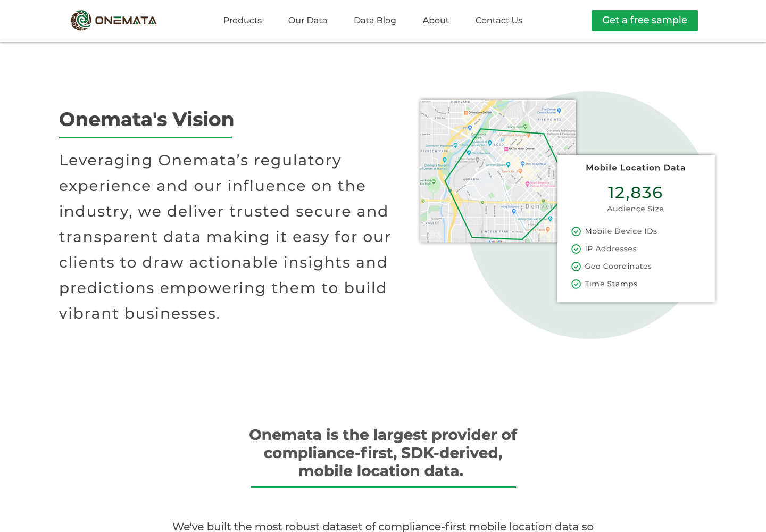Click the Onemata logo in the header
Image resolution: width=766 pixels, height=532 pixels.
113,21
